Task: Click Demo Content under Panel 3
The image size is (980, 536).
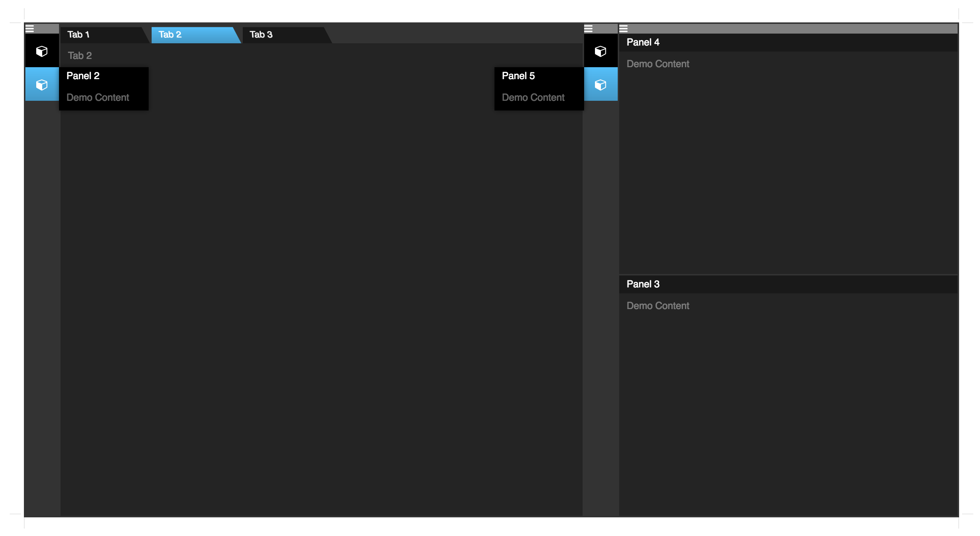Action: coord(657,306)
